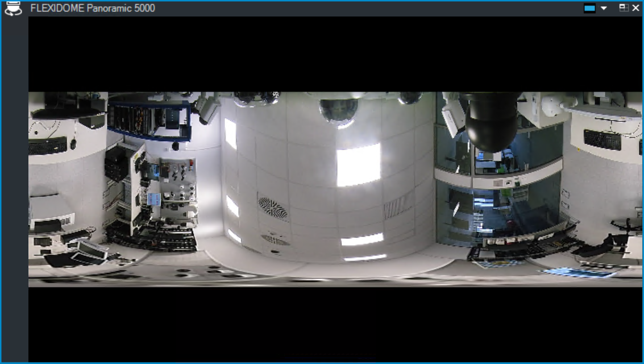This screenshot has width=644, height=364.
Task: Close the FLEXIDOME camera pane
Action: [x=635, y=9]
